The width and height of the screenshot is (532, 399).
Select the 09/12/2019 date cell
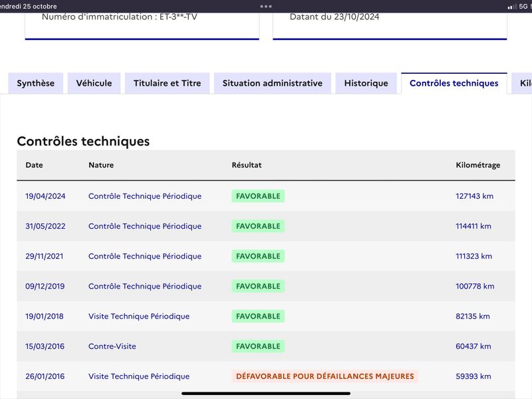[45, 286]
